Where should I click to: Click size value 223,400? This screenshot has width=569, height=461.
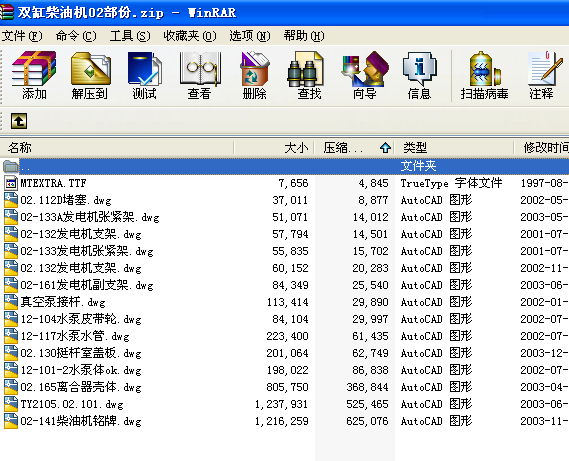coord(287,336)
